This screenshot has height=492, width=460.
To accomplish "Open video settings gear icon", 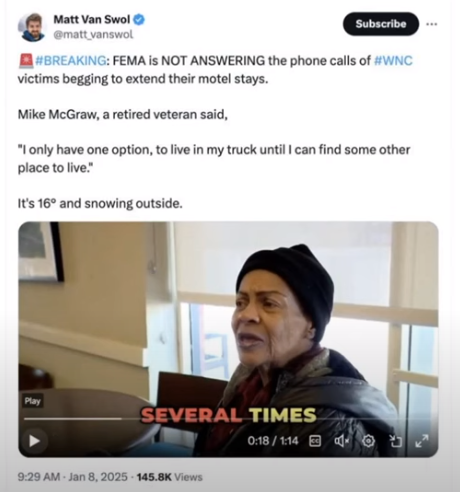I will 368,441.
